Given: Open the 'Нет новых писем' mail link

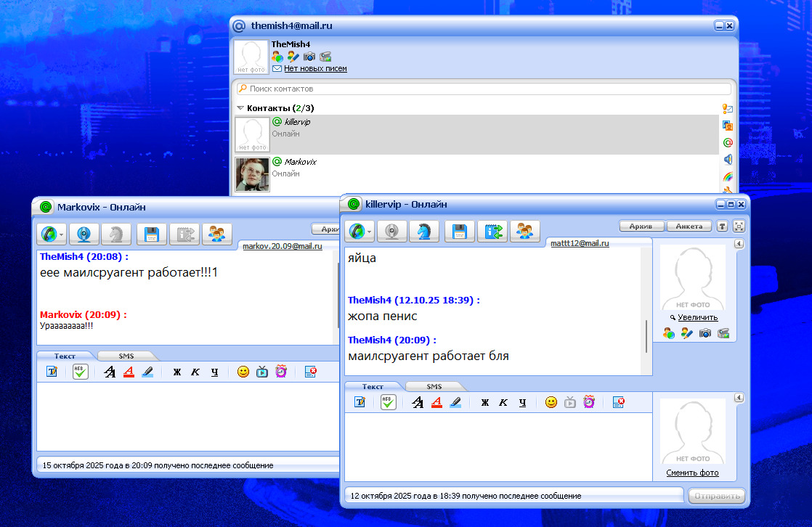Looking at the screenshot, I should (x=315, y=68).
